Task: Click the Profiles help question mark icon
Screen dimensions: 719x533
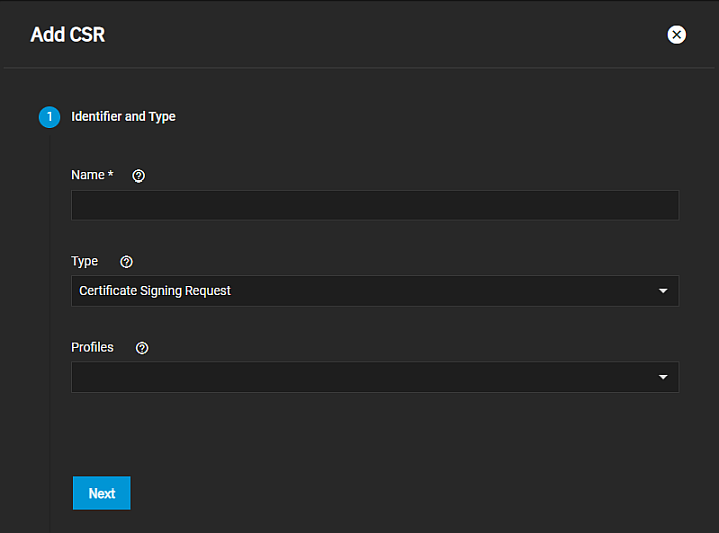Action: 142,348
